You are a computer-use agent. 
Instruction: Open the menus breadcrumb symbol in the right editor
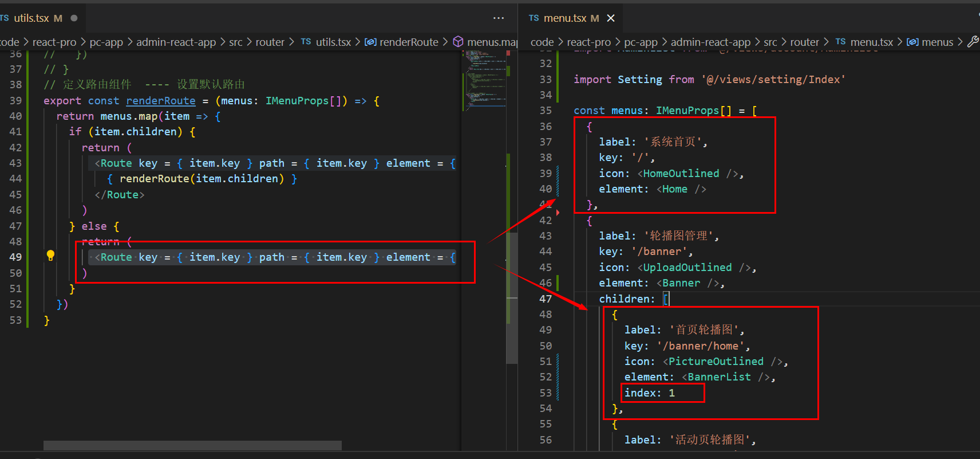937,42
